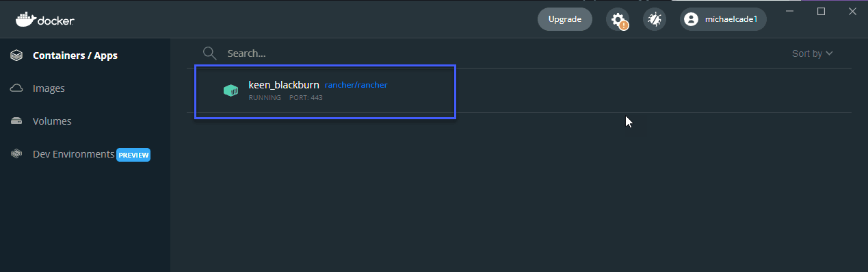Viewport: 868px width, 272px height.
Task: Switch to the Images section
Action: tap(49, 88)
